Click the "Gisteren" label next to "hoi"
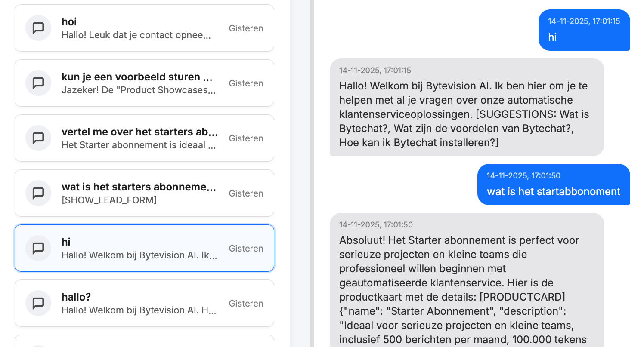The width and height of the screenshot is (644, 347). point(246,28)
